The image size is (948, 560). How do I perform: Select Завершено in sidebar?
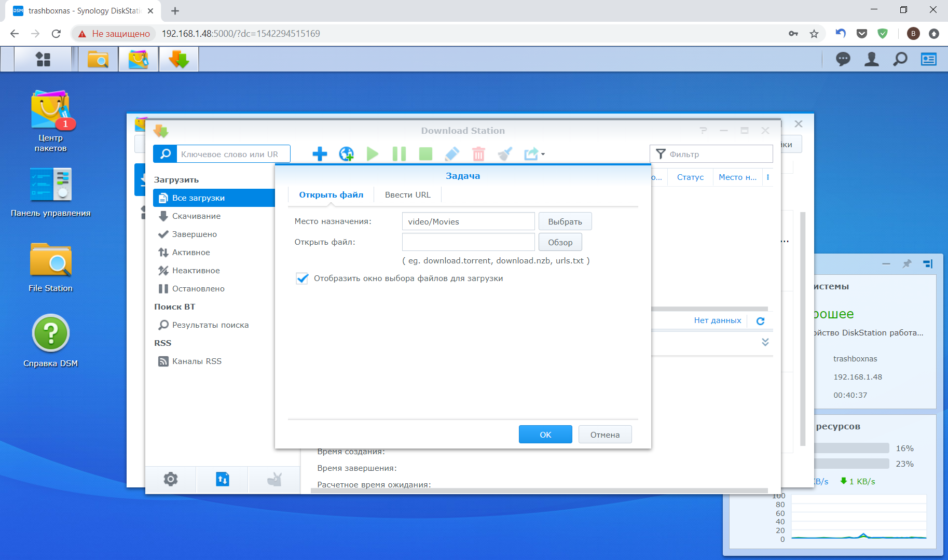pos(214,234)
